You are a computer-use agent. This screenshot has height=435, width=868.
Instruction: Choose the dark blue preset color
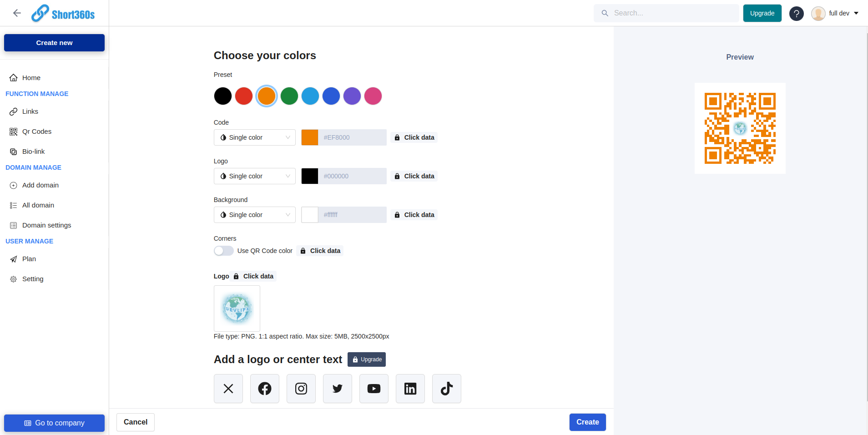pyautogui.click(x=331, y=96)
